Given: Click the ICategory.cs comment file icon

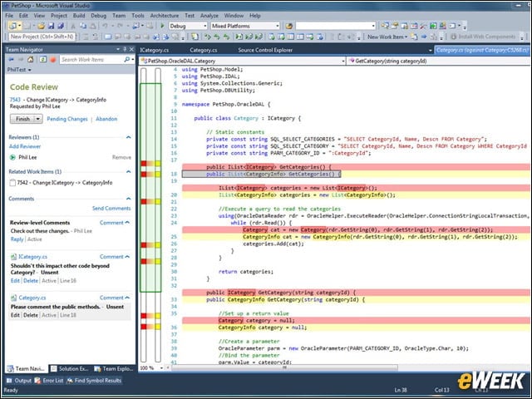Looking at the screenshot, I should (x=13, y=257).
